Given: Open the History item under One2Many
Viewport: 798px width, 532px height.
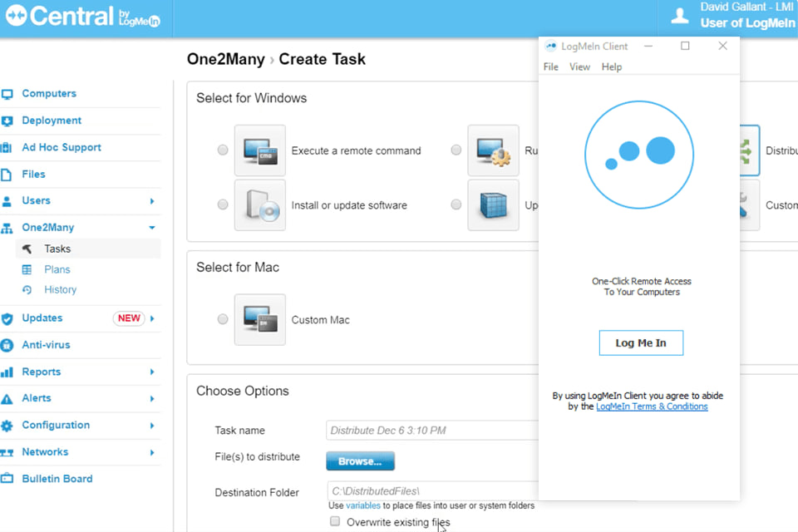Looking at the screenshot, I should 60,289.
